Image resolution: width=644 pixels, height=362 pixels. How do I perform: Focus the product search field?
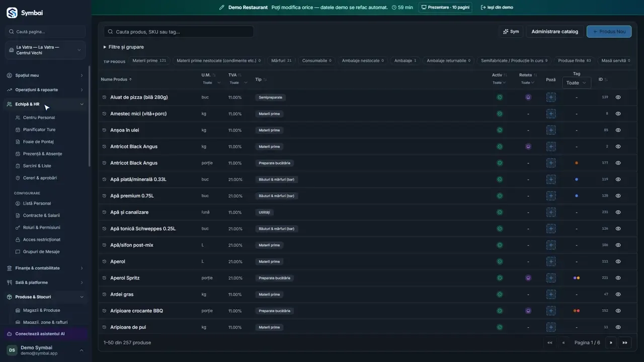(179, 32)
